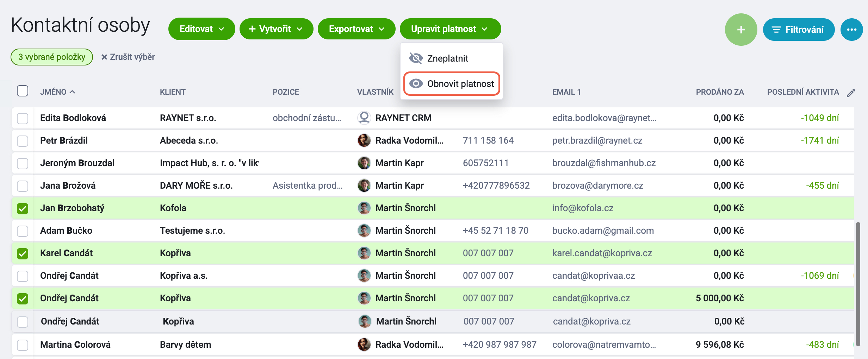Click Martin Šnorchl avatar in Karel Candát row
The width and height of the screenshot is (868, 359).
[364, 253]
